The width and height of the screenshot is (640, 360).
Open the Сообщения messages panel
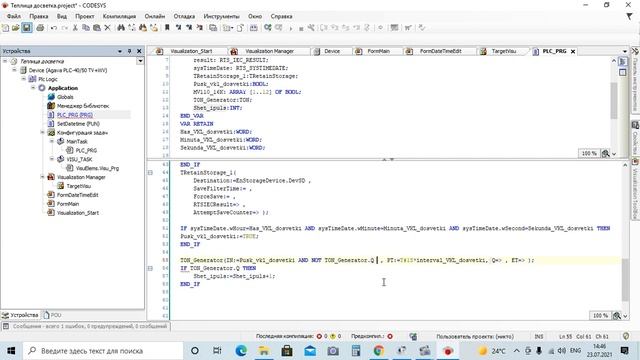point(86,327)
